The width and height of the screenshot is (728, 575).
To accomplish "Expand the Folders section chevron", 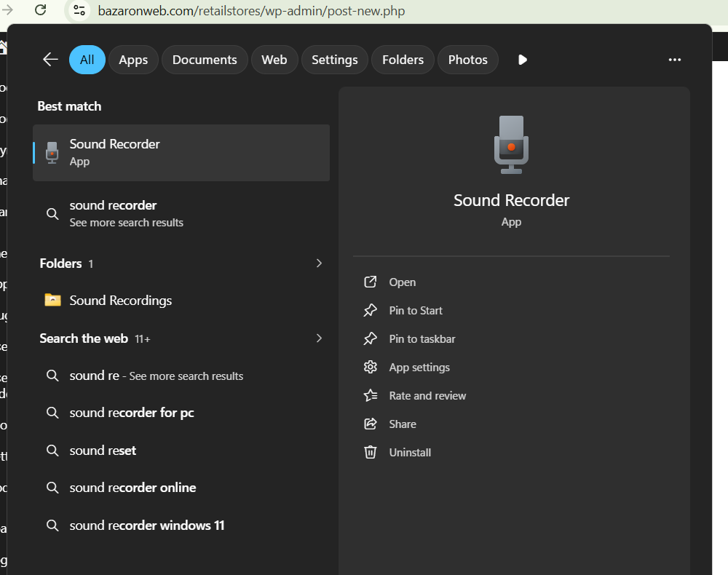I will (319, 263).
